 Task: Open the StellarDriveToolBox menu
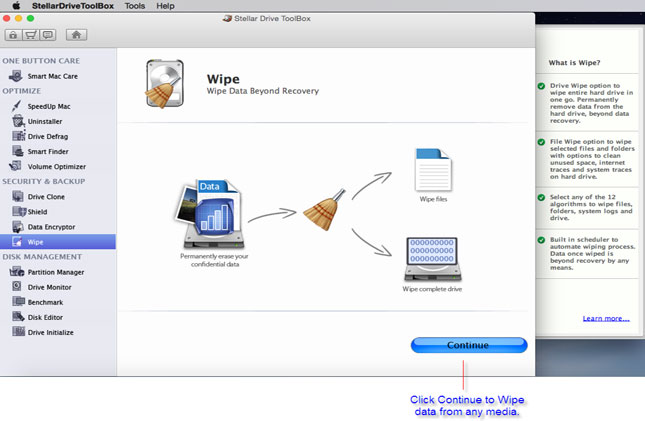click(73, 6)
